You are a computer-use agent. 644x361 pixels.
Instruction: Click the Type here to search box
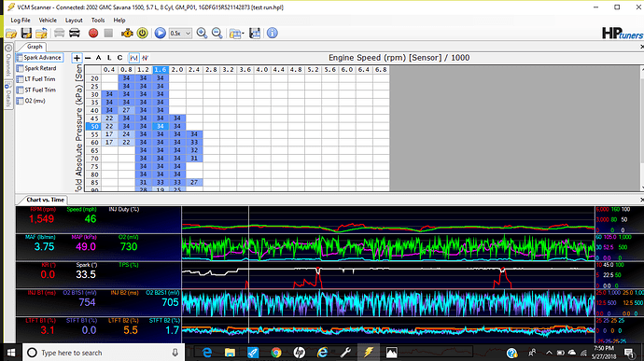[x=104, y=353]
